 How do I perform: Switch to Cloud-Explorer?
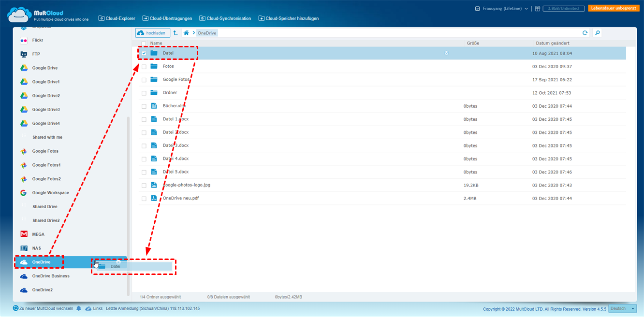[117, 18]
